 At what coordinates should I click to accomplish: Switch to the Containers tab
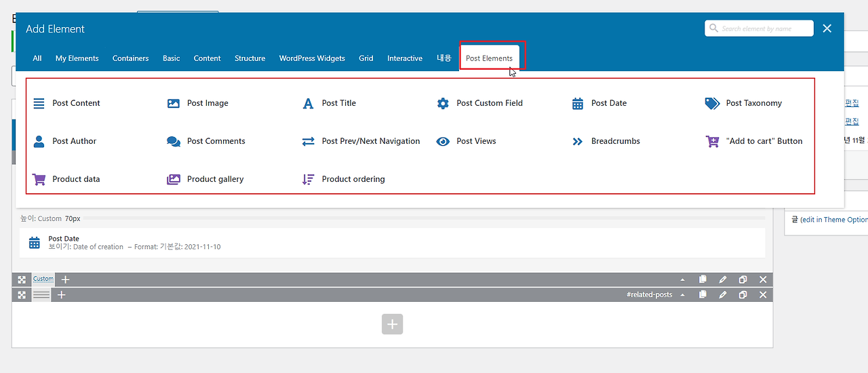tap(130, 58)
